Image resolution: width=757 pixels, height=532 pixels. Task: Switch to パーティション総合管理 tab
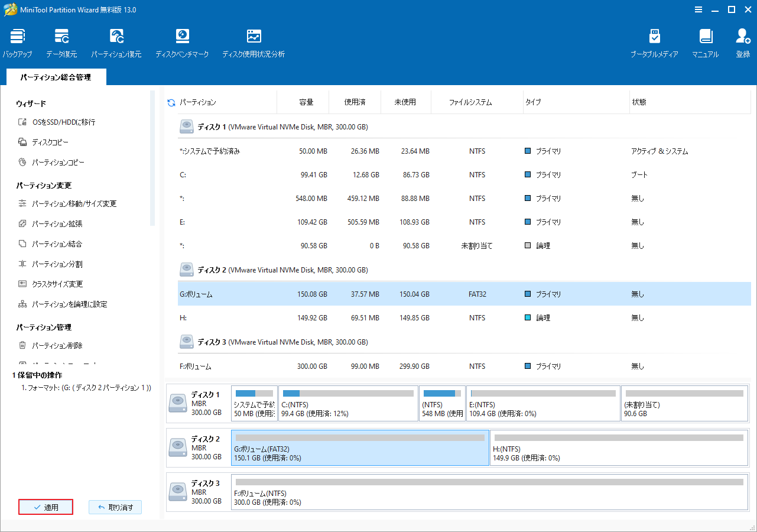click(x=56, y=77)
